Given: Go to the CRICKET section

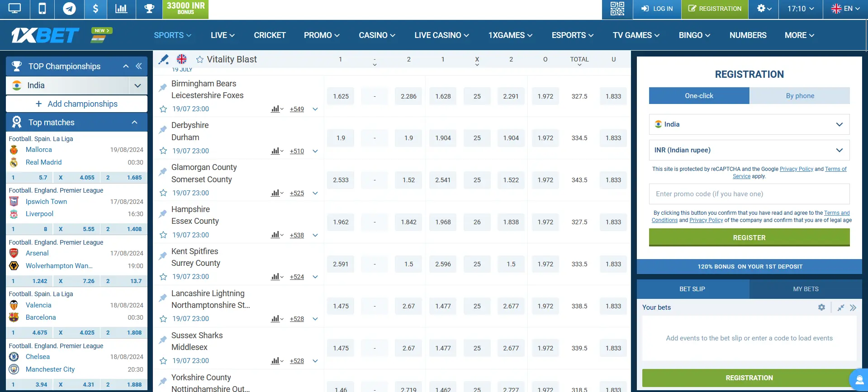Looking at the screenshot, I should point(270,35).
